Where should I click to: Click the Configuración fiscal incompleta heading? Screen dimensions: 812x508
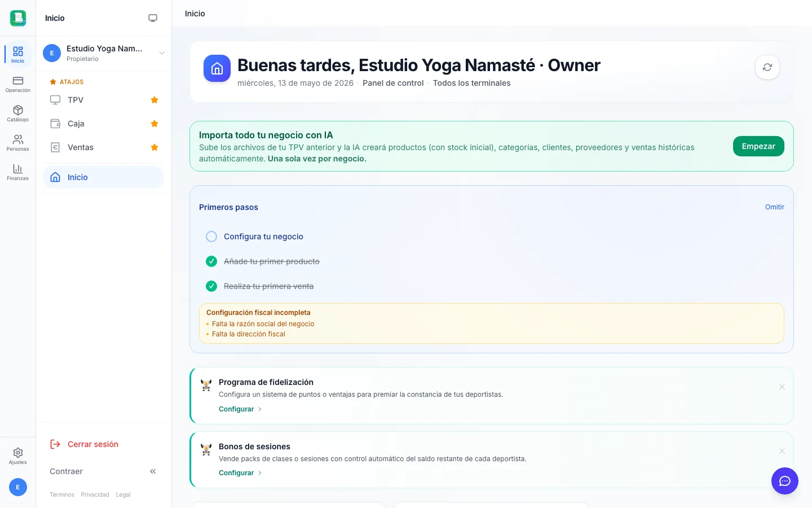[258, 313]
